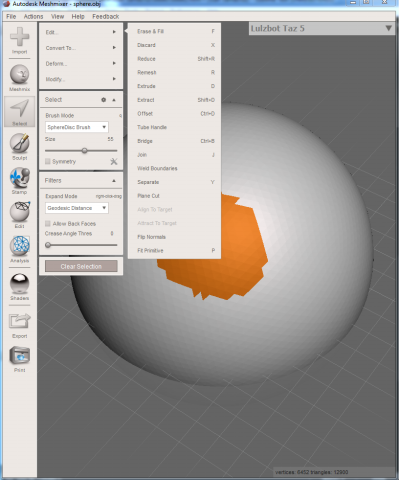Select Join menu entry
The image size is (399, 480).
(174, 155)
